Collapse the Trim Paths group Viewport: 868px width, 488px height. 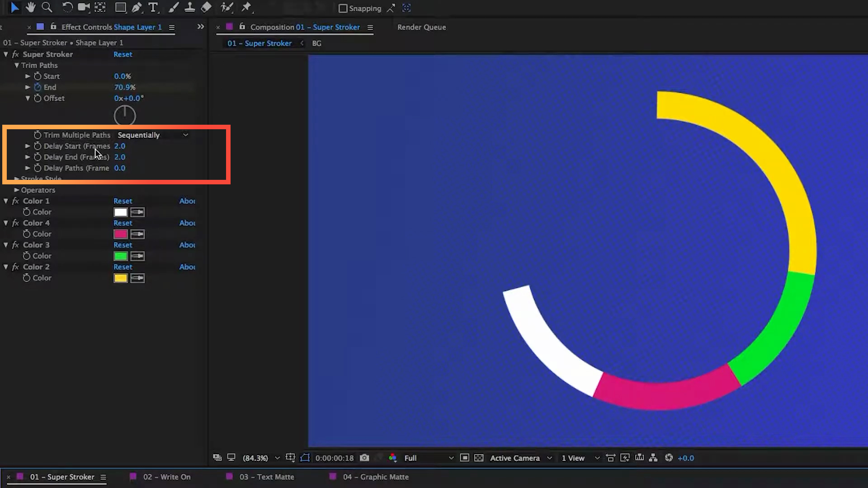pyautogui.click(x=17, y=65)
